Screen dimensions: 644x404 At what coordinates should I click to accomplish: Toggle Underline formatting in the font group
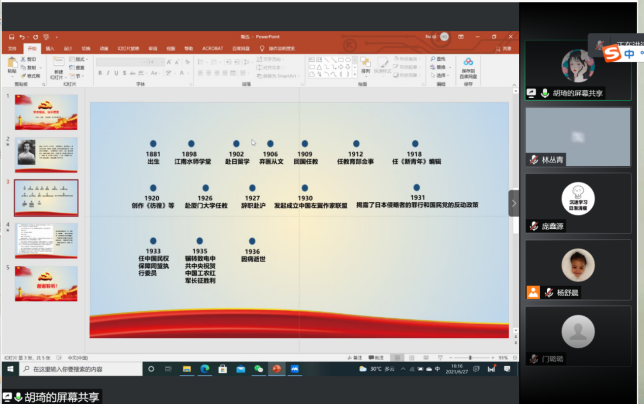pyautogui.click(x=116, y=74)
